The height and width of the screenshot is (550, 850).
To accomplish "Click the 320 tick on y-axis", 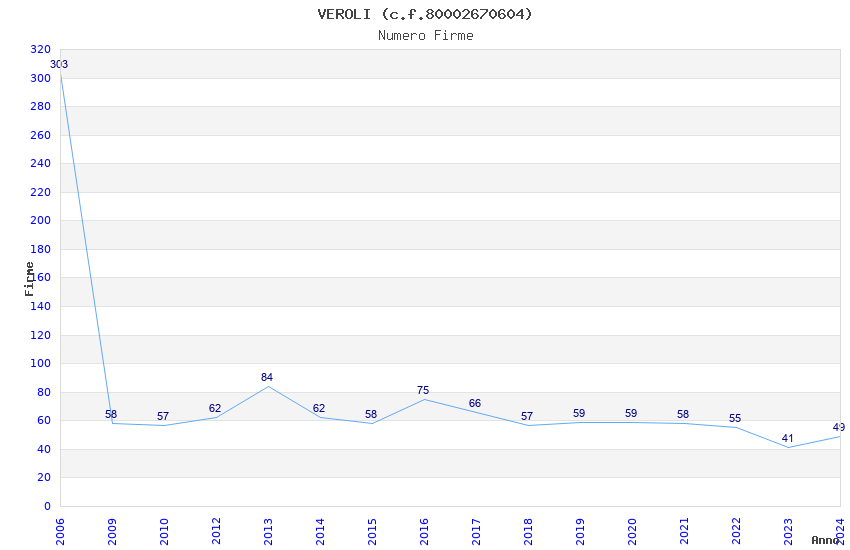I will point(40,50).
